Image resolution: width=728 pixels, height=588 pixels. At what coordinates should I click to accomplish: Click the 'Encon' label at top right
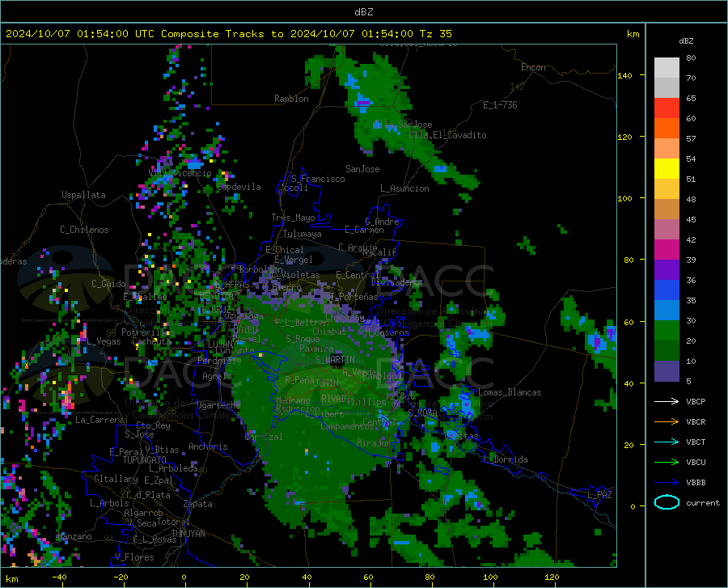[x=533, y=67]
